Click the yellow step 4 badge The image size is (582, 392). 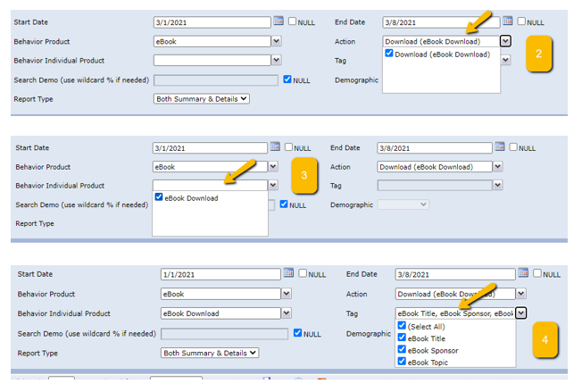(545, 339)
